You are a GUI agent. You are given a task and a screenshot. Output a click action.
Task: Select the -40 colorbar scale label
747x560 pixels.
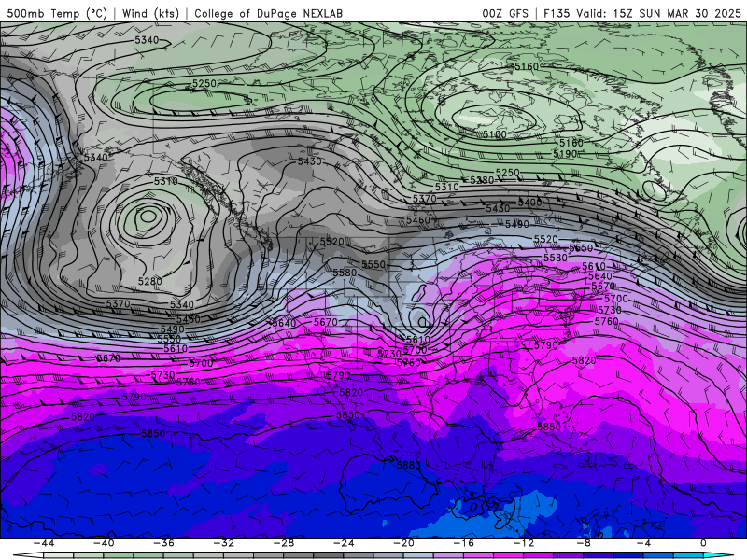pos(104,543)
